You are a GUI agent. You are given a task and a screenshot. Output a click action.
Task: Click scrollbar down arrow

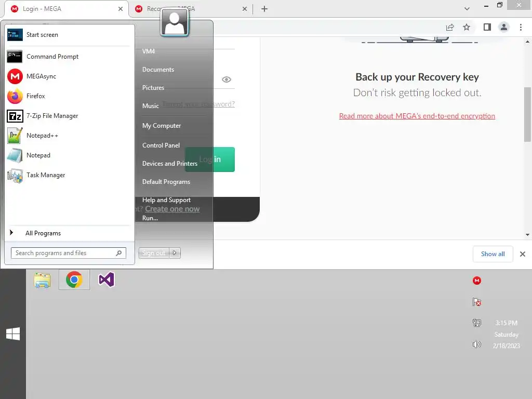point(527,234)
